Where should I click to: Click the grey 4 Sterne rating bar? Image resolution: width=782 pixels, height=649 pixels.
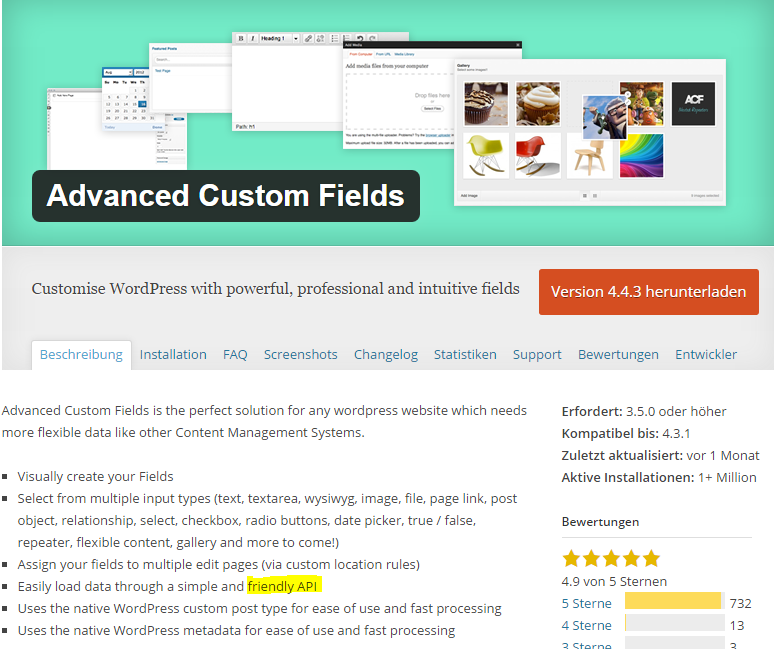point(674,623)
